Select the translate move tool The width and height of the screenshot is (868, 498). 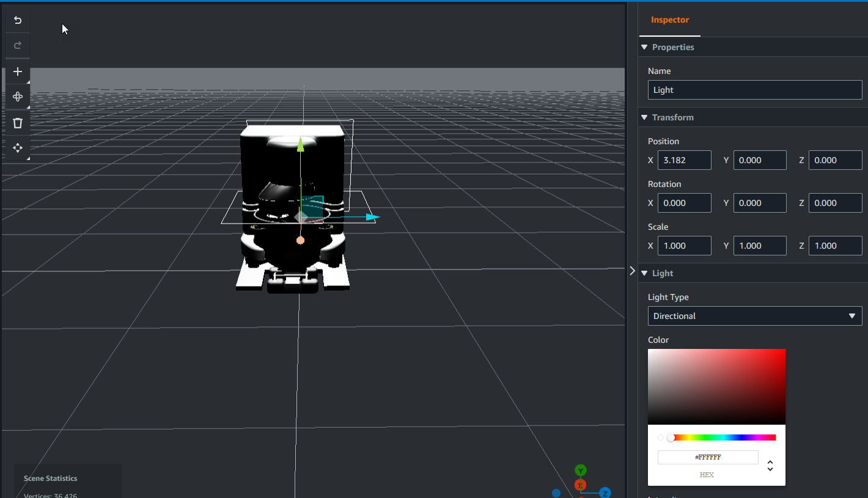(x=18, y=148)
